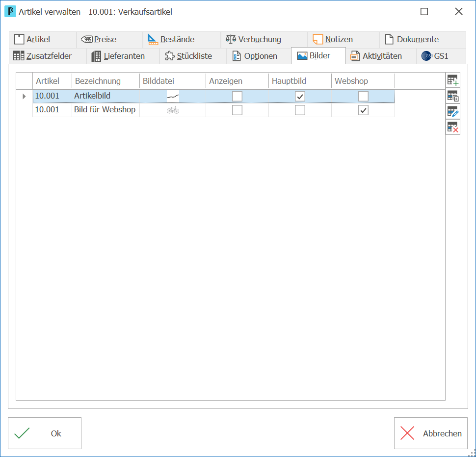Uncheck Hauptbild for Artikelbild row

tap(300, 97)
